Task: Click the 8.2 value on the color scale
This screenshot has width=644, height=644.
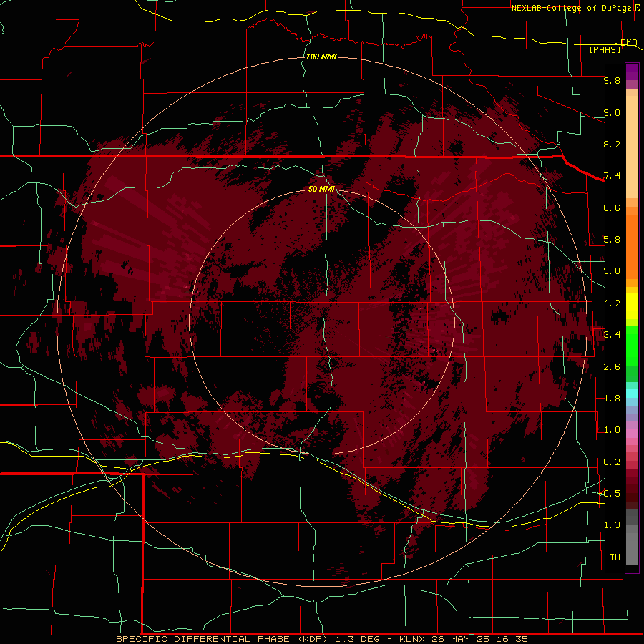Action: click(x=612, y=144)
